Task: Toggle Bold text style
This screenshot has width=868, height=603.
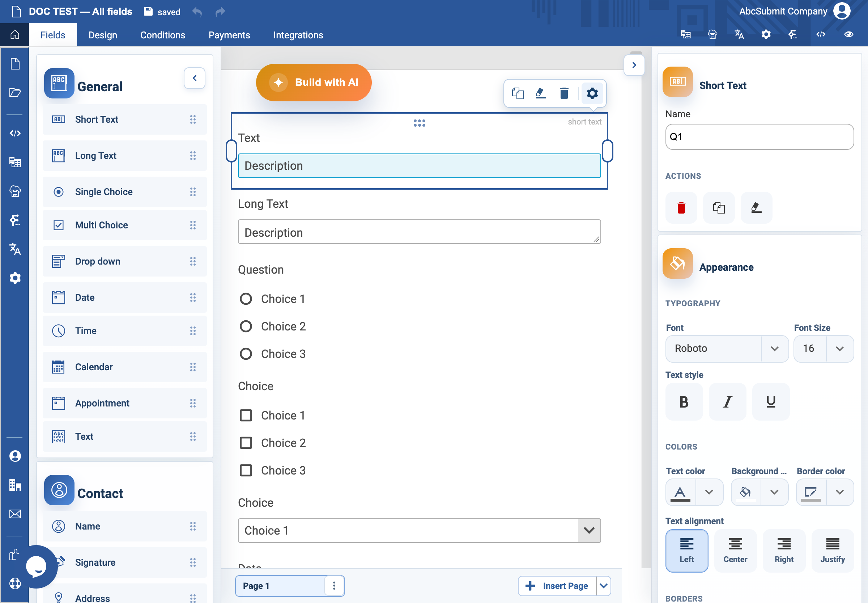Action: click(x=684, y=402)
